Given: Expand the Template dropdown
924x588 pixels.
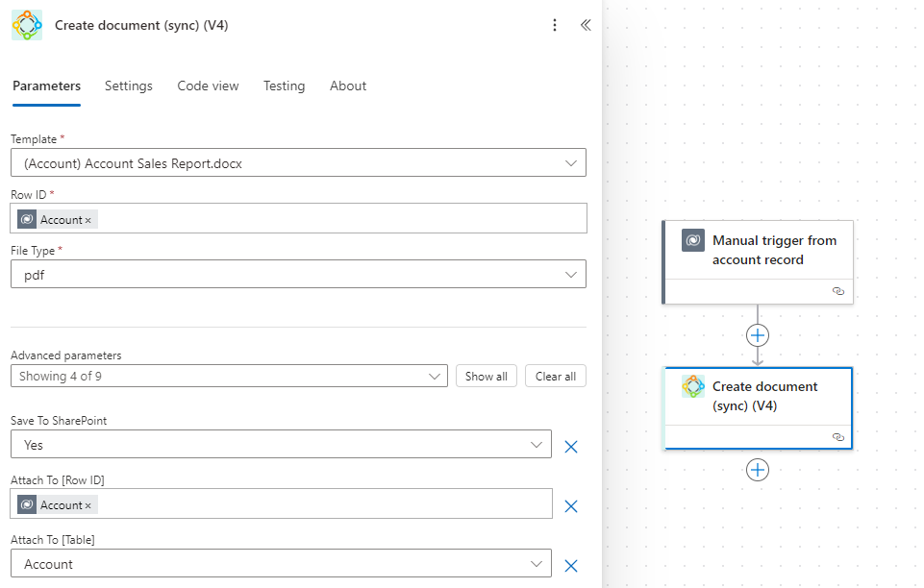Looking at the screenshot, I should (298, 162).
